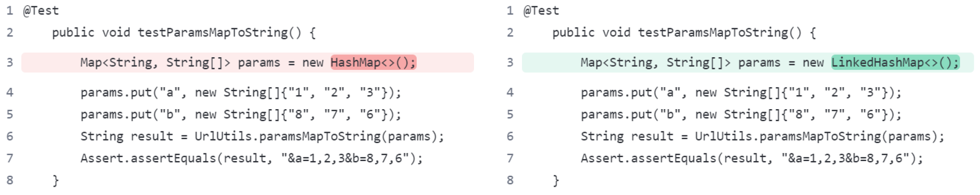Image resolution: width=980 pixels, height=195 pixels.
Task: Click the params.put("a" line in left pane
Action: coord(240,93)
